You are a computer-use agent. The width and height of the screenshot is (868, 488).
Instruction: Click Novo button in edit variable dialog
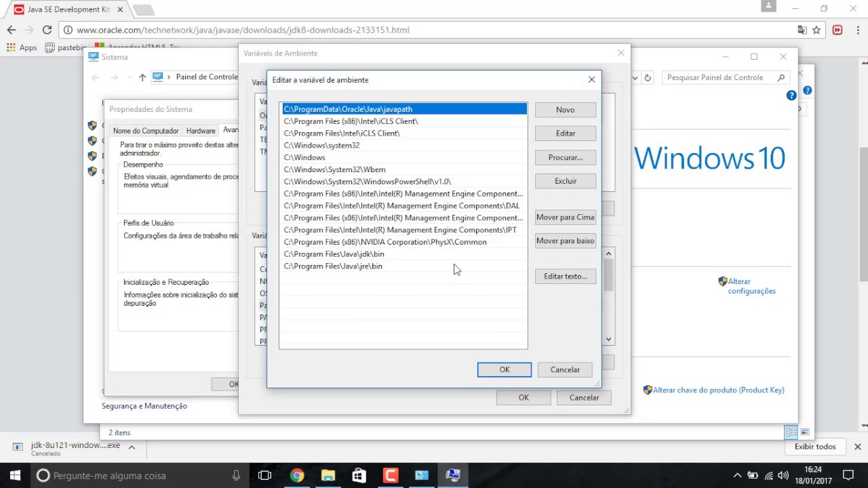tap(565, 110)
